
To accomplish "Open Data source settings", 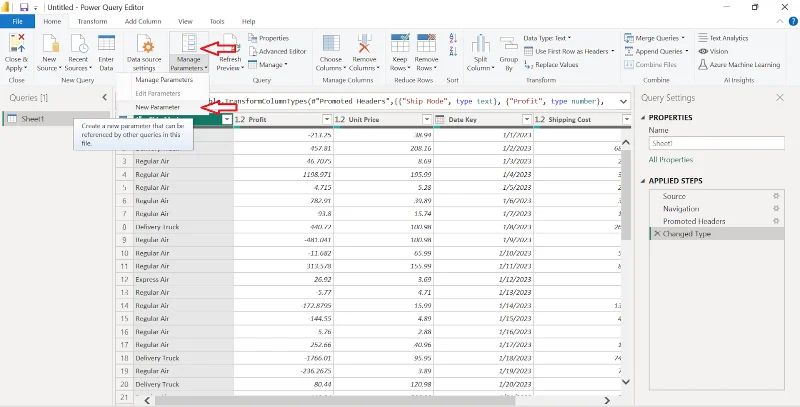I will [144, 53].
